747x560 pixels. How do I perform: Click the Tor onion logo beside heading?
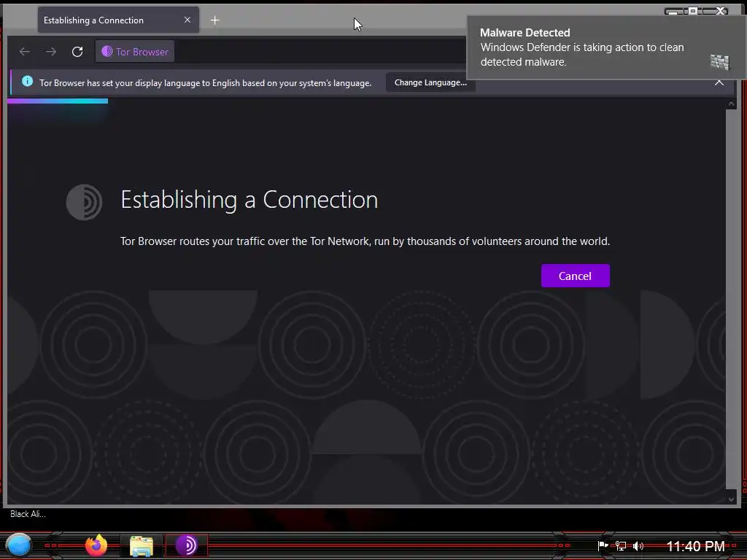(x=84, y=202)
